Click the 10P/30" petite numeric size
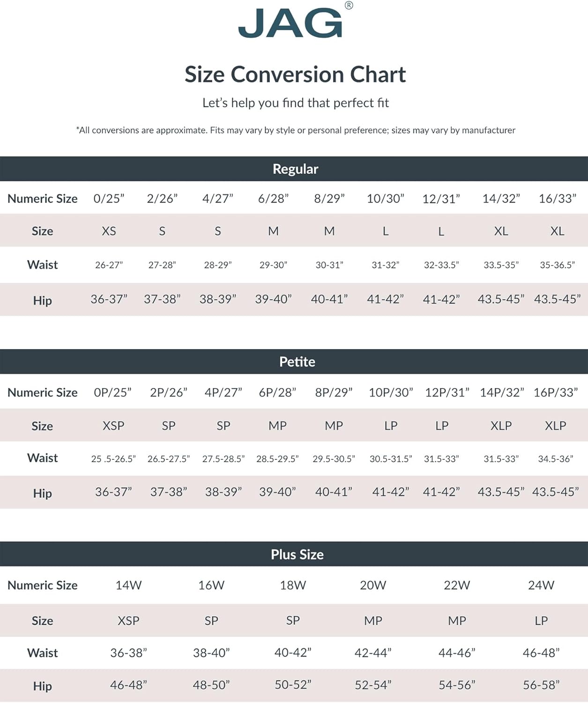The width and height of the screenshot is (588, 703). 391,392
